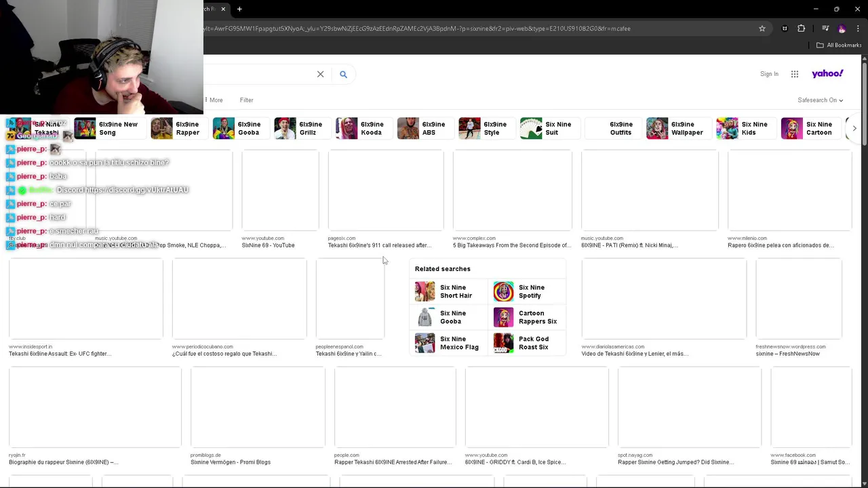The width and height of the screenshot is (868, 488).
Task: Open the Filter option
Action: (246, 100)
